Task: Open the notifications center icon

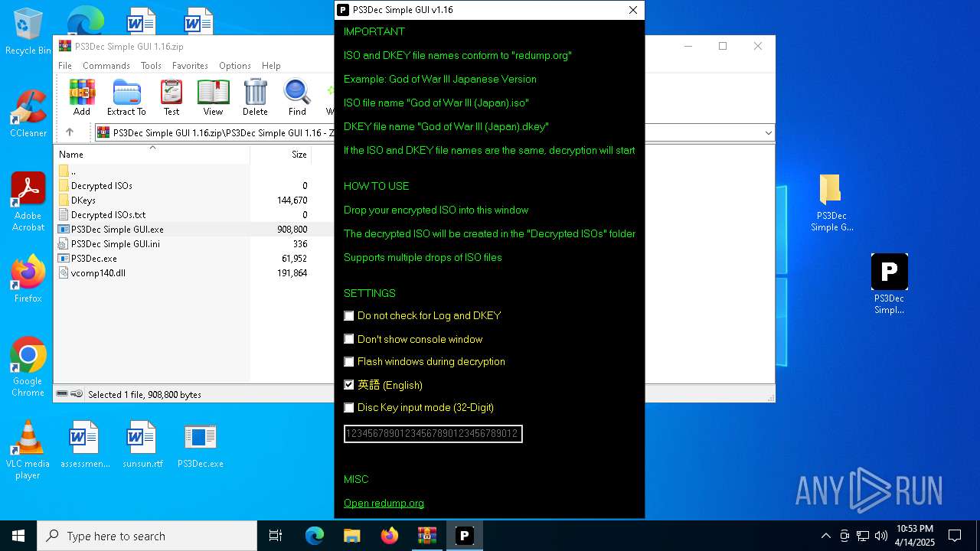Action: 955,536
